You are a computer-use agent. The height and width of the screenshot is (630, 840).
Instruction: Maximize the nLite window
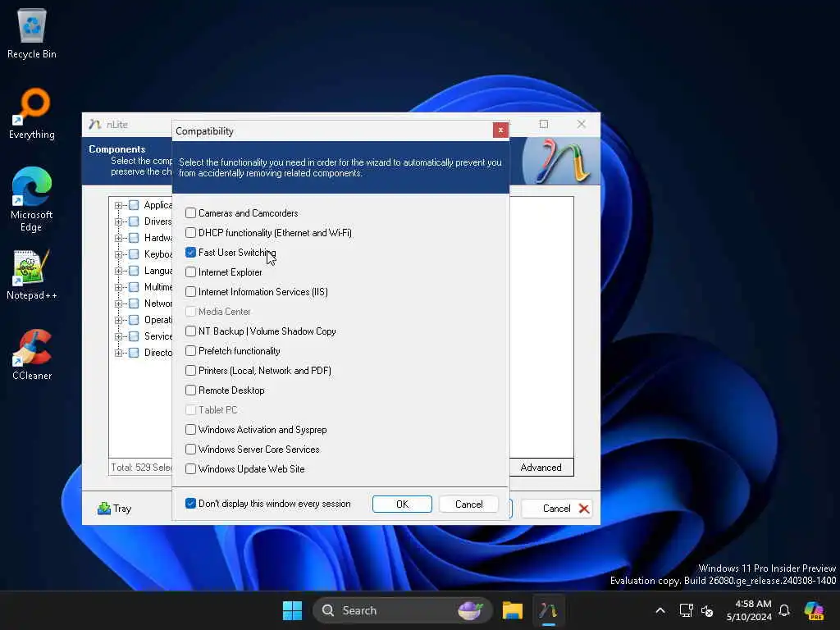click(544, 125)
